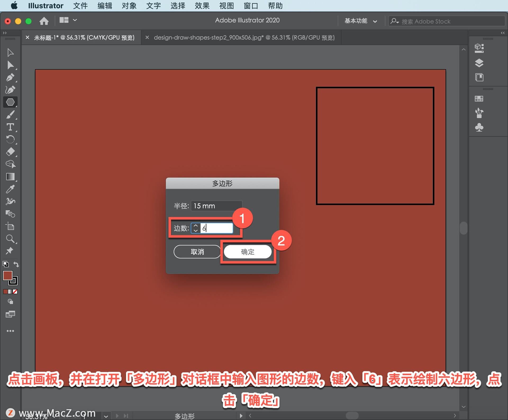Open the 窗口 menu
This screenshot has width=508, height=420.
click(x=251, y=6)
